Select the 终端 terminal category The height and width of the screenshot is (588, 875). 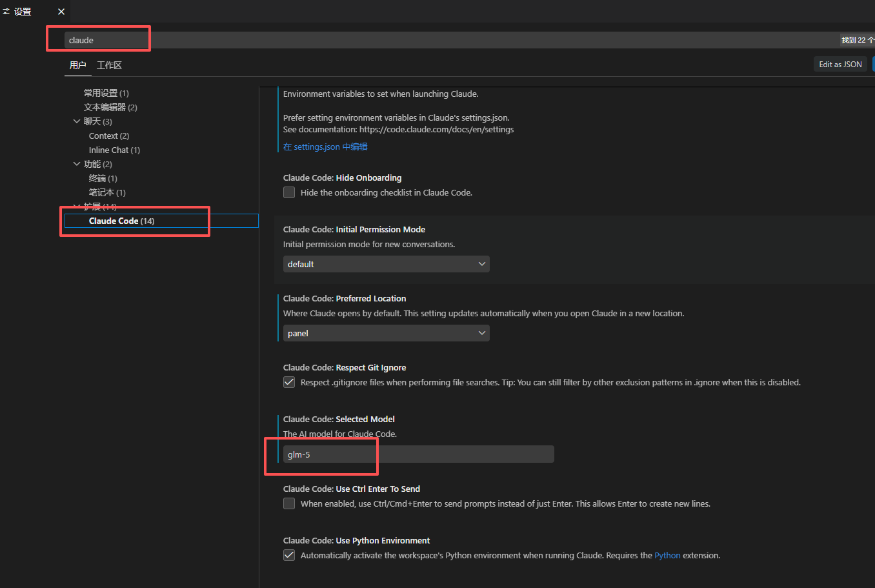[x=103, y=178]
